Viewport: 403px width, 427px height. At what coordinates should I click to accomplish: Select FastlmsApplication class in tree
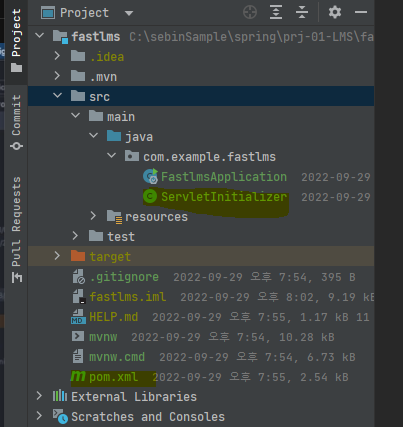tap(224, 177)
